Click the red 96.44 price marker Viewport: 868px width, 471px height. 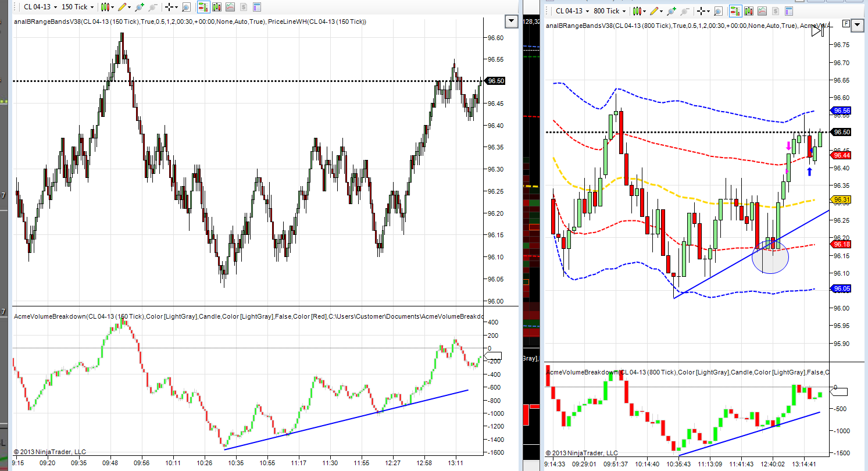pyautogui.click(x=842, y=155)
